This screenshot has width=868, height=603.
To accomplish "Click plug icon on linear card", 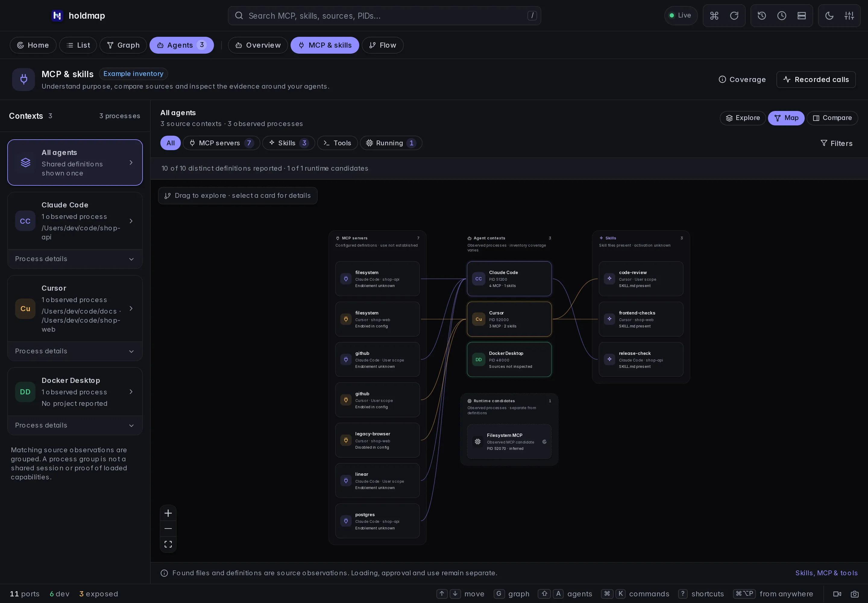I will 346,480.
